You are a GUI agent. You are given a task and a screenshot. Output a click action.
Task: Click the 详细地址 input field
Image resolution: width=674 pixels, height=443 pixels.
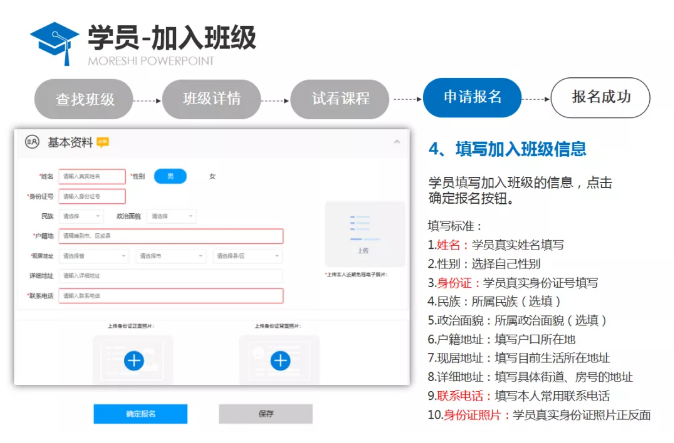click(x=171, y=276)
